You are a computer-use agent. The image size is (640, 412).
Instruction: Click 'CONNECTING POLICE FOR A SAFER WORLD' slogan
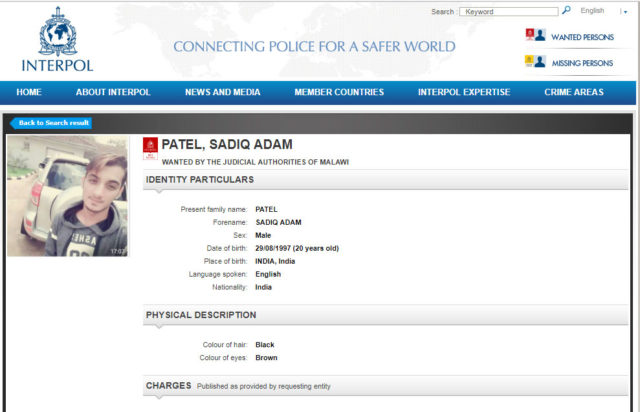[314, 47]
